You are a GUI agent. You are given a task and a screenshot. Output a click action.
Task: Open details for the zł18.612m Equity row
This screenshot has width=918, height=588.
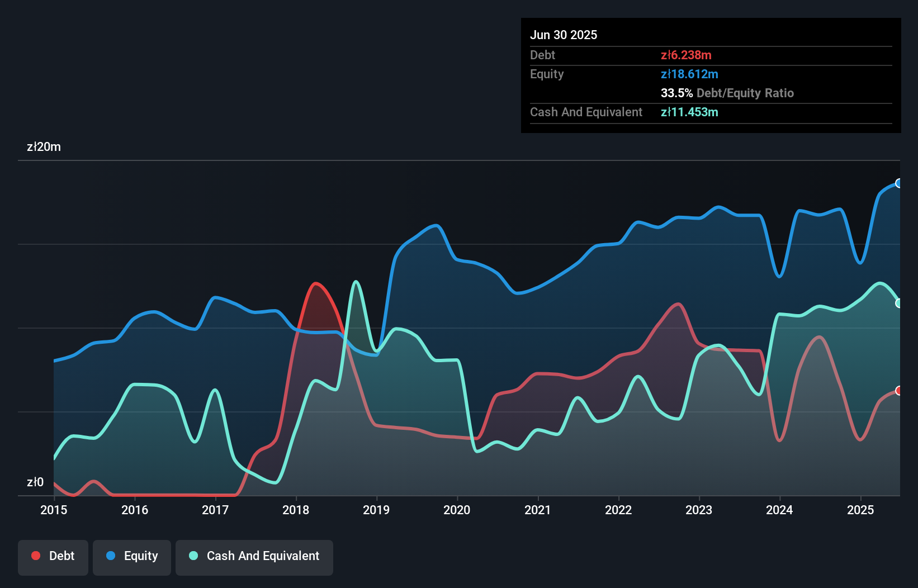point(690,74)
